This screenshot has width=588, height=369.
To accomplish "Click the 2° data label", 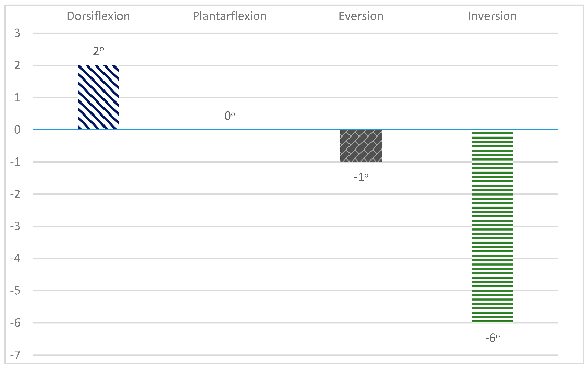I will [x=98, y=51].
